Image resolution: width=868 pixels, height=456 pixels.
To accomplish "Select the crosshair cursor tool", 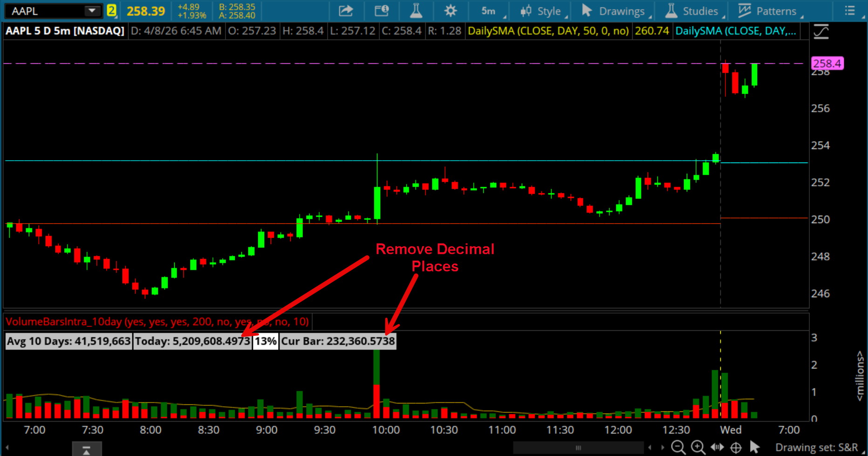I will point(736,448).
